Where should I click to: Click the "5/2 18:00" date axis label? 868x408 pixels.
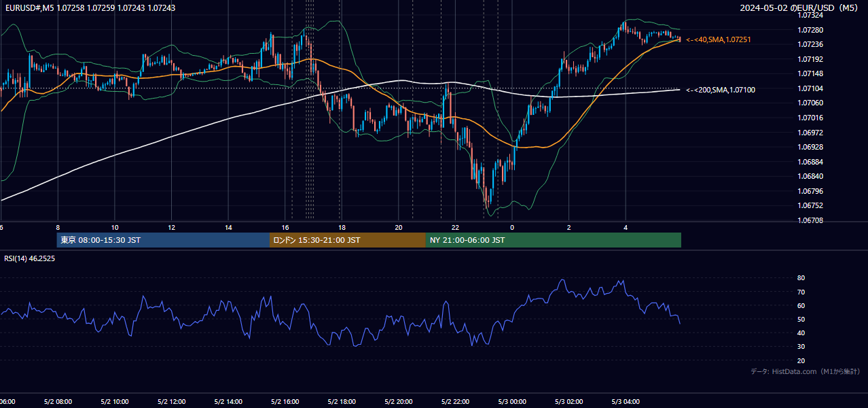click(342, 402)
